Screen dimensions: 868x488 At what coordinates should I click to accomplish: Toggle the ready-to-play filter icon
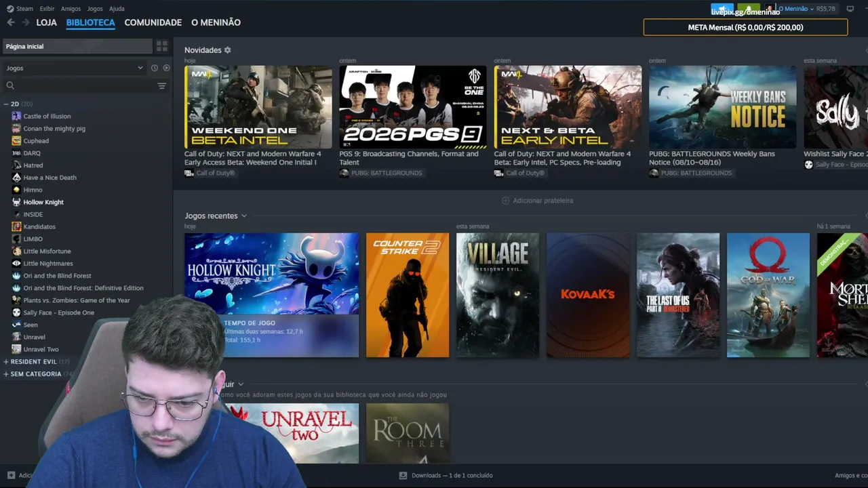pos(167,68)
